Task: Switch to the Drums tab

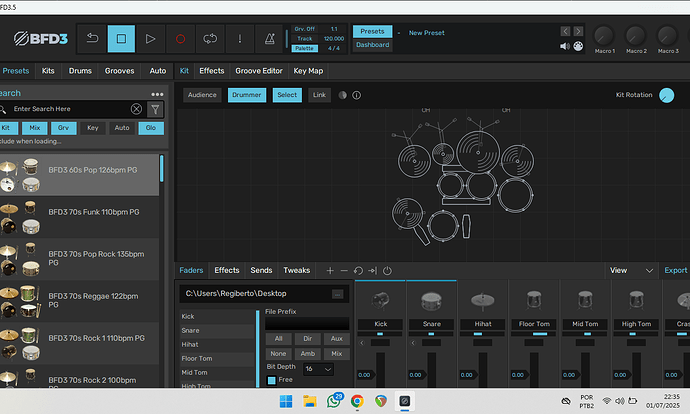Action: pos(80,71)
